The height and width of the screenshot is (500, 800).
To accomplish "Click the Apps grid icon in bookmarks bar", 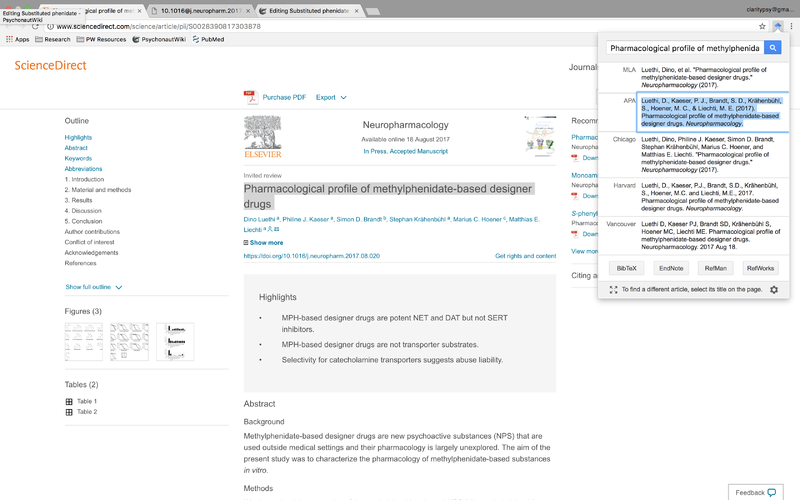I will coord(9,39).
